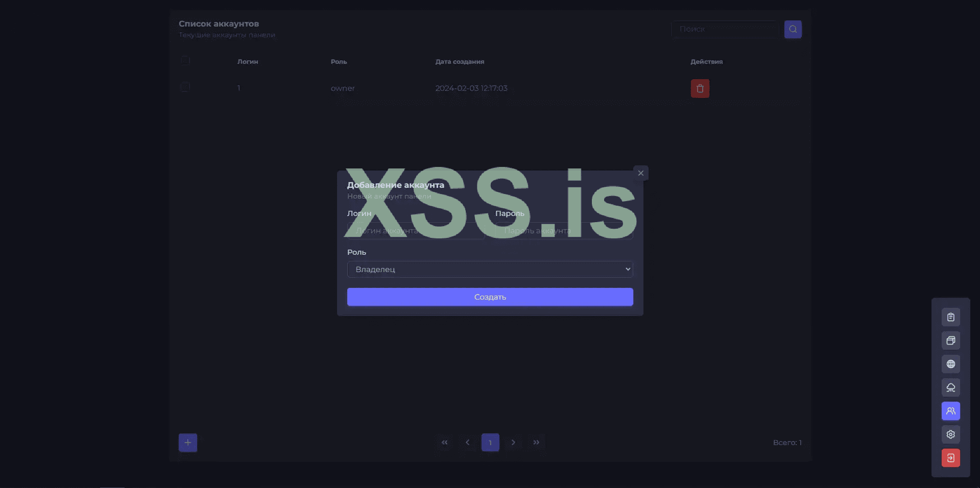980x488 pixels.
Task: Click the Список аккаунтов heading
Action: [x=219, y=24]
